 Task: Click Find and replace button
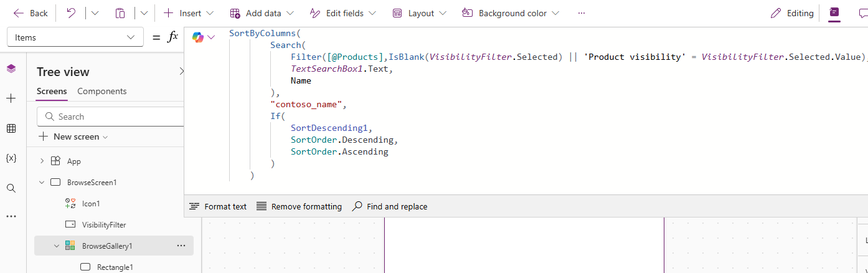point(390,206)
